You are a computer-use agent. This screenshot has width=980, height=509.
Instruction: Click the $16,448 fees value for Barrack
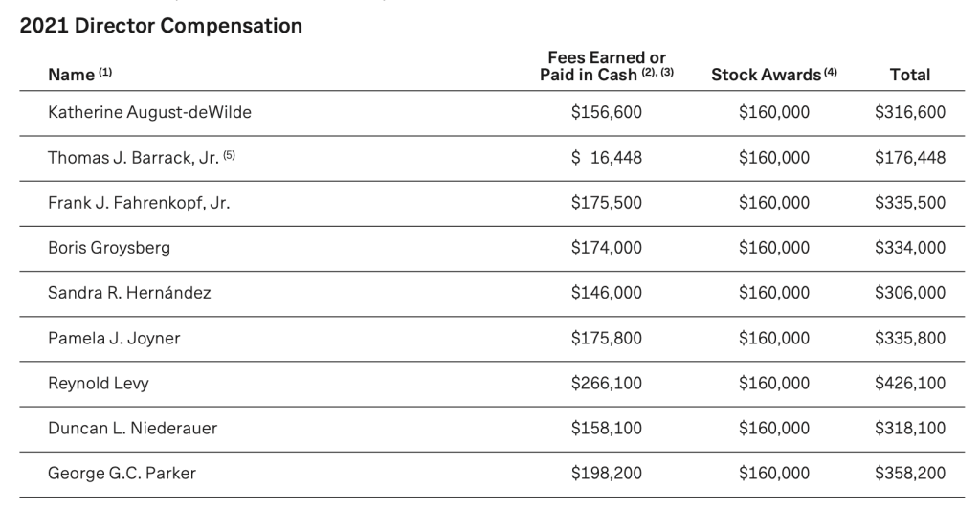click(x=607, y=157)
